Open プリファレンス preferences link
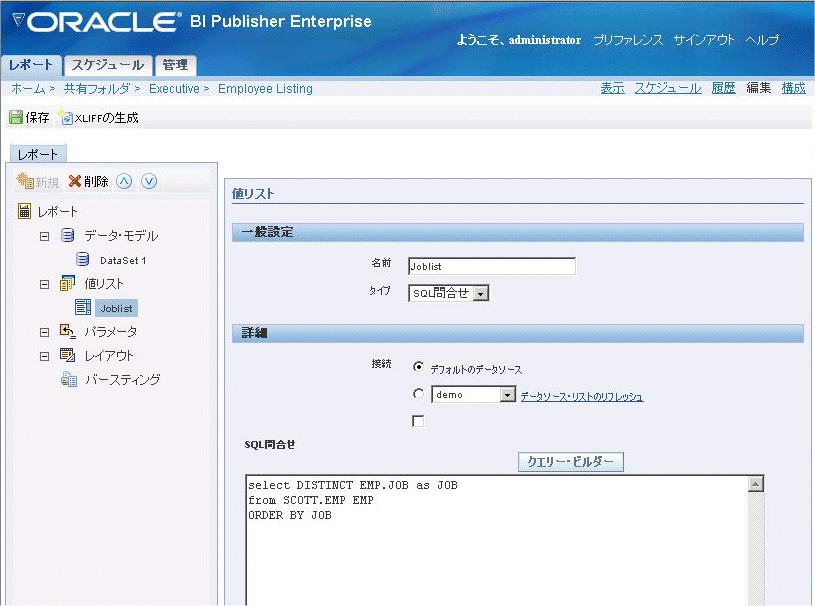This screenshot has height=606, width=815. pos(628,40)
